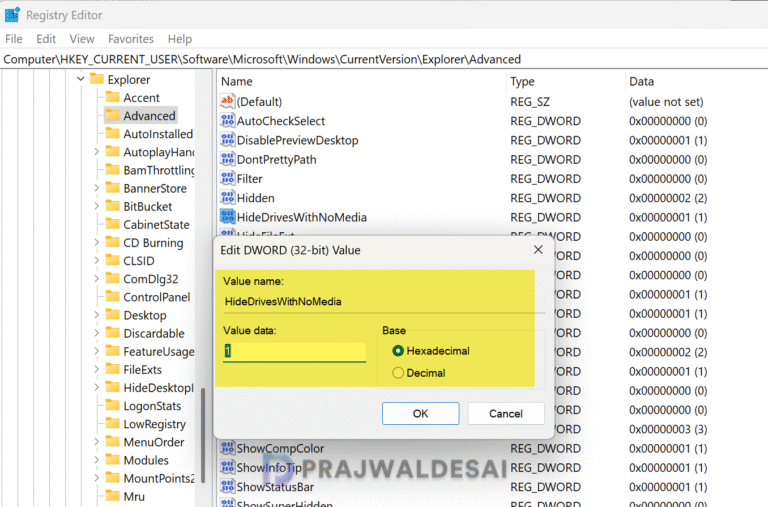Click the Desktop folder icon

[113, 314]
